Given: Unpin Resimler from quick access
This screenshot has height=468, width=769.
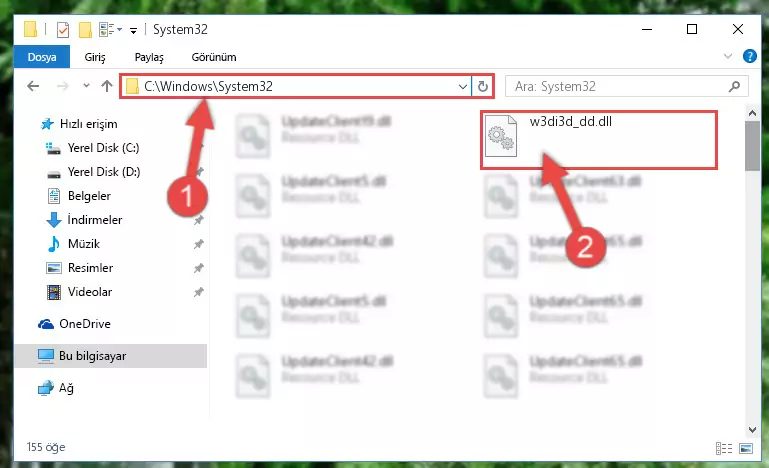Looking at the screenshot, I should point(199,268).
